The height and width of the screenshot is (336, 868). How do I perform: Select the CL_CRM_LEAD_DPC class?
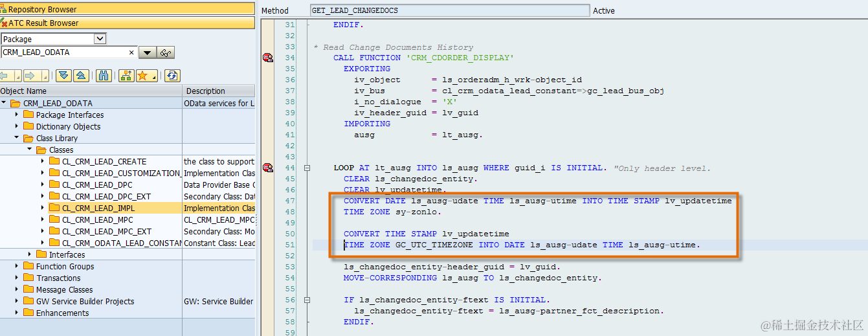click(97, 185)
